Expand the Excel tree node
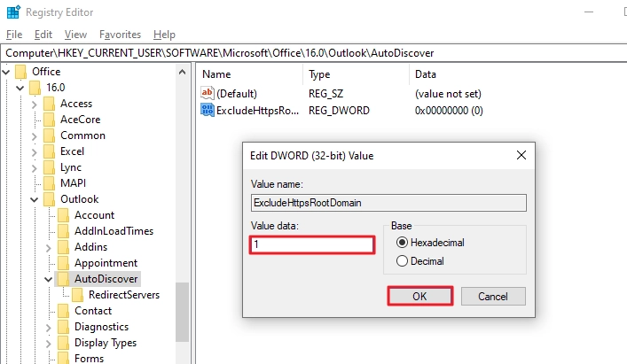This screenshot has height=364, width=627. (x=35, y=152)
